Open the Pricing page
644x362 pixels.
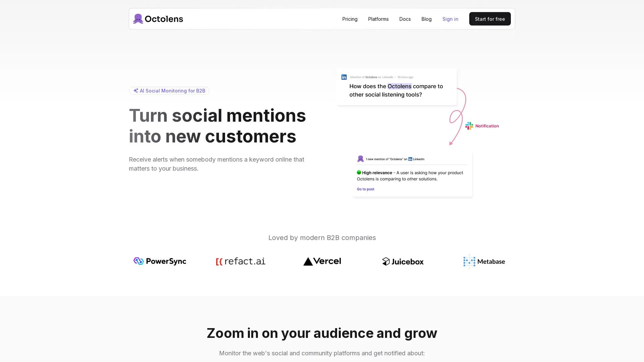(x=350, y=19)
